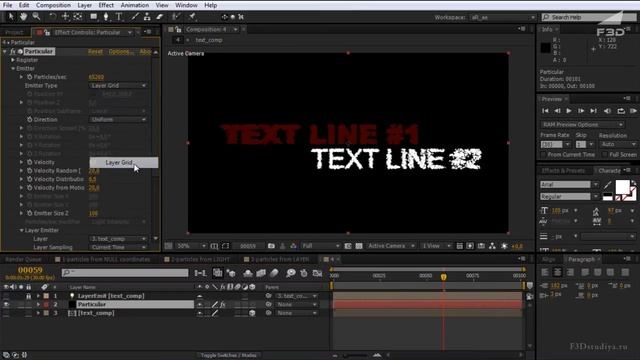Jump to first frame in Preview

click(x=545, y=111)
